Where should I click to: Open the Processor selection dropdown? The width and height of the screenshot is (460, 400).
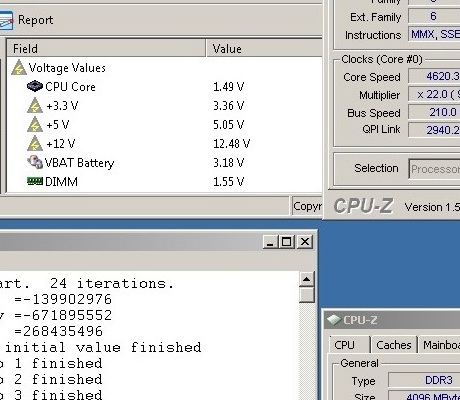point(434,169)
